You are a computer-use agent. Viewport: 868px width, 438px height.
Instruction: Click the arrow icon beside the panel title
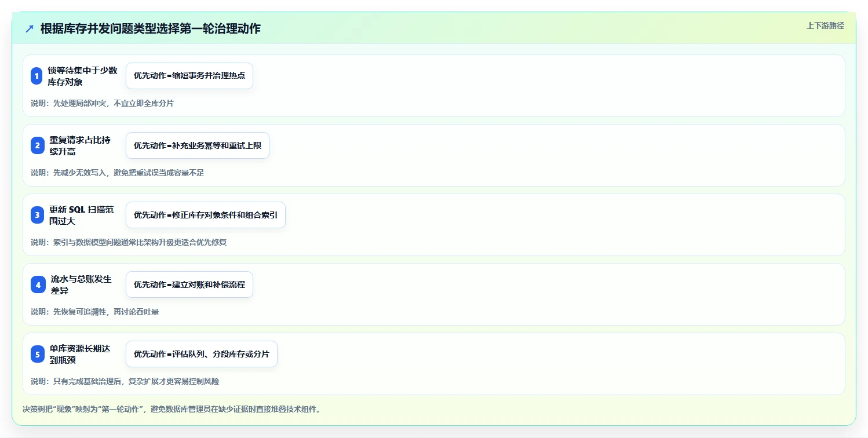point(30,28)
